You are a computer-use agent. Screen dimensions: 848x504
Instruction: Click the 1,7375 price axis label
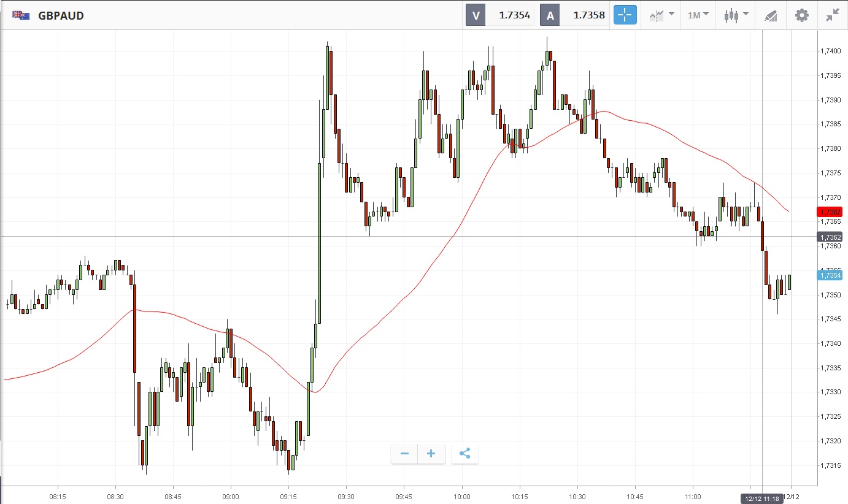click(x=830, y=173)
